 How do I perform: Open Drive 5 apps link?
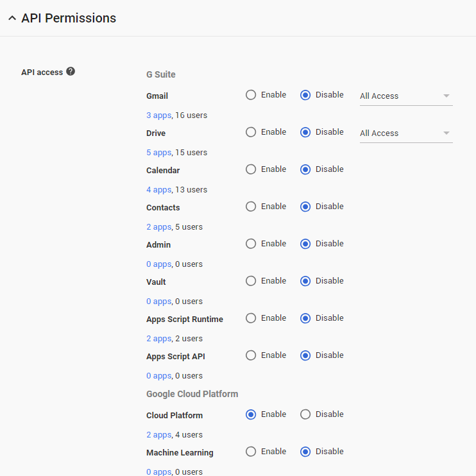click(159, 153)
